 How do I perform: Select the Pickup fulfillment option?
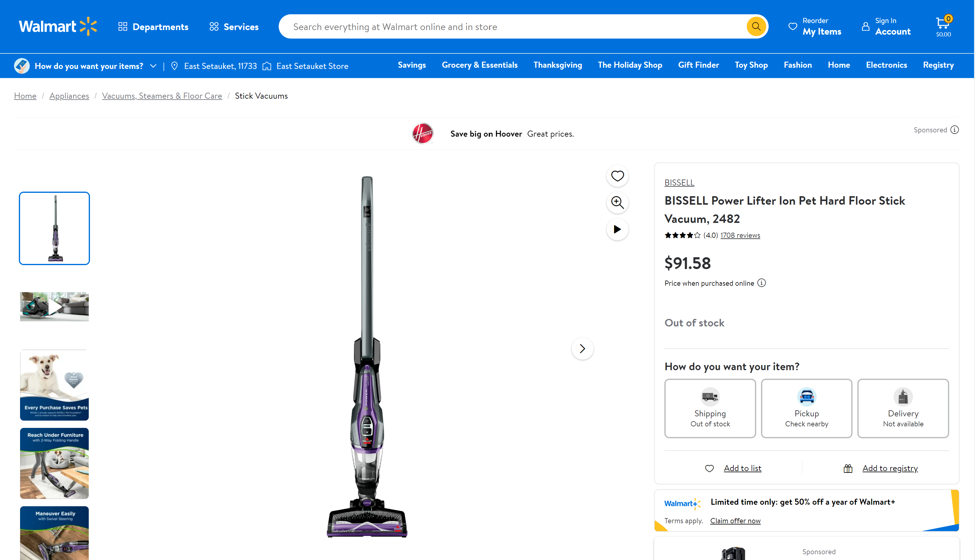806,408
